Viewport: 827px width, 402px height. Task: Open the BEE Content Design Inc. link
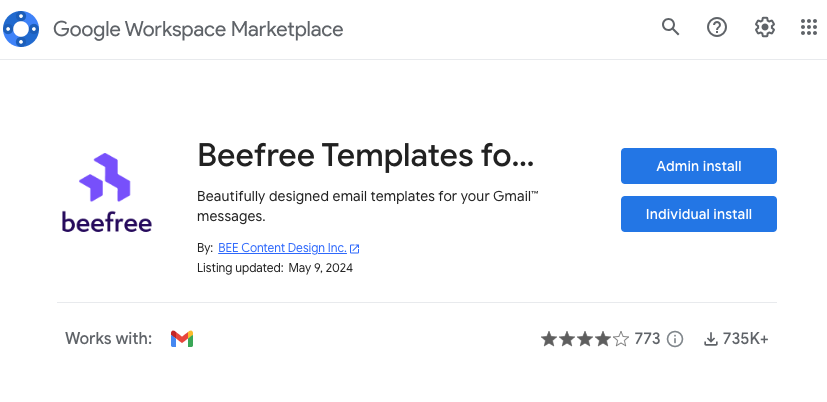point(282,248)
